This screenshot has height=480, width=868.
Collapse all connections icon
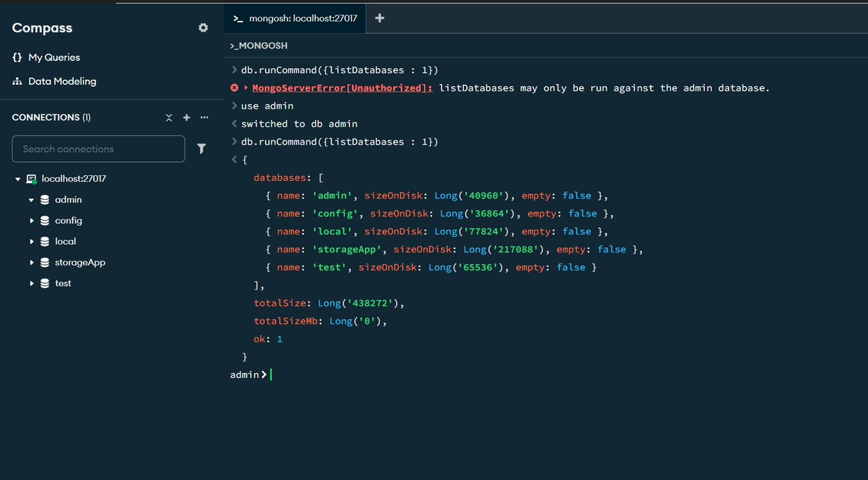pyautogui.click(x=169, y=117)
